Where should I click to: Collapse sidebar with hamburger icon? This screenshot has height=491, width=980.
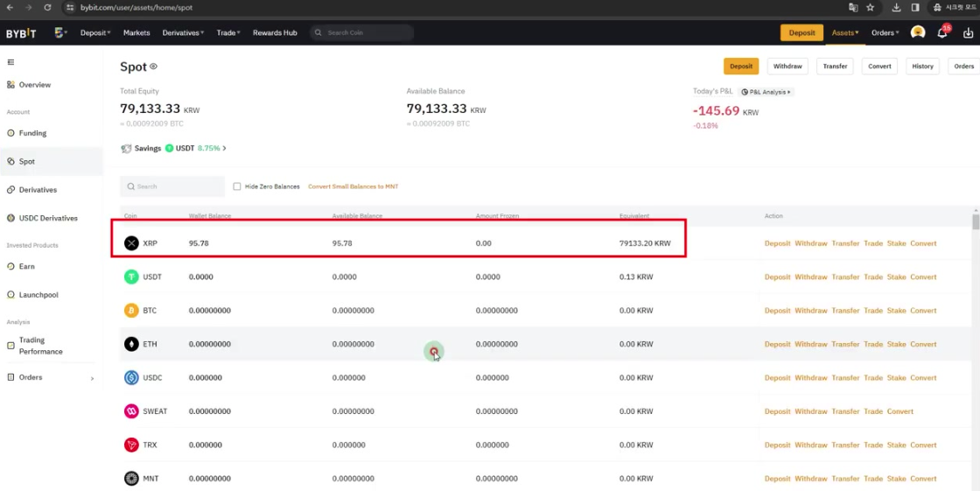(10, 62)
